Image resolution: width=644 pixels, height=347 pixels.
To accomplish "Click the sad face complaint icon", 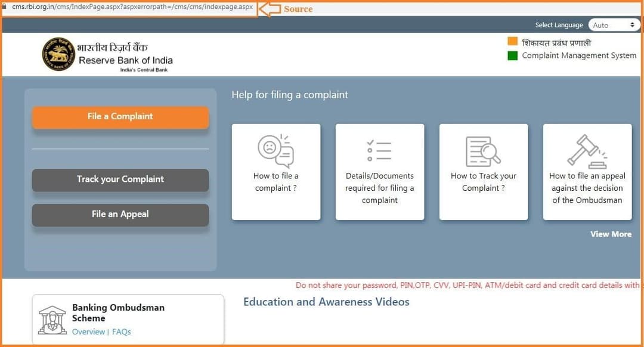I will (275, 151).
